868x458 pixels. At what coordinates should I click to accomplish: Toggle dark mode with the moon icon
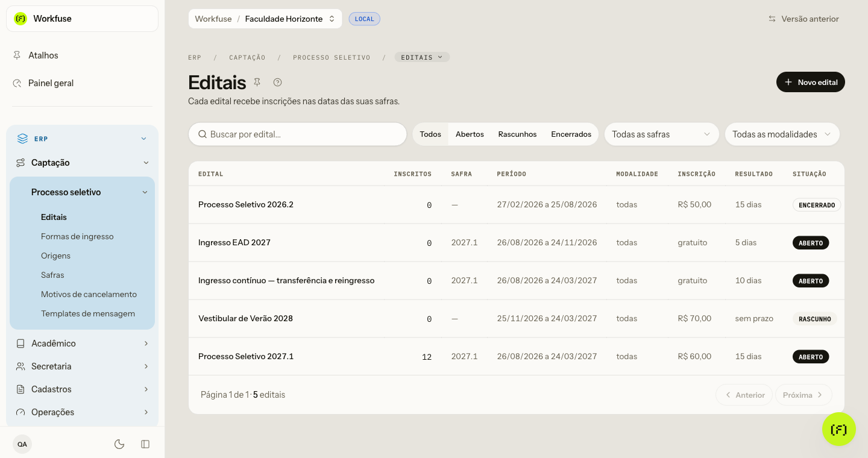point(119,444)
